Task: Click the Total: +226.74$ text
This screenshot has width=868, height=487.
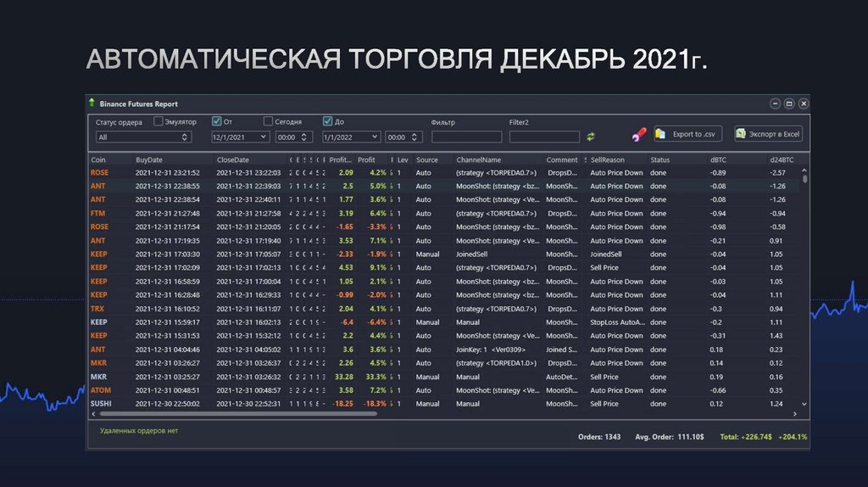Action: coord(746,437)
